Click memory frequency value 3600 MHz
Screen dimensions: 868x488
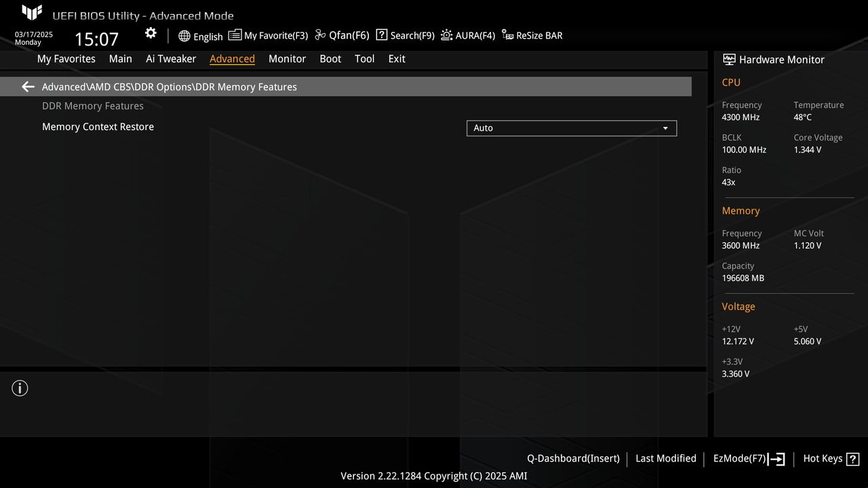coord(741,245)
